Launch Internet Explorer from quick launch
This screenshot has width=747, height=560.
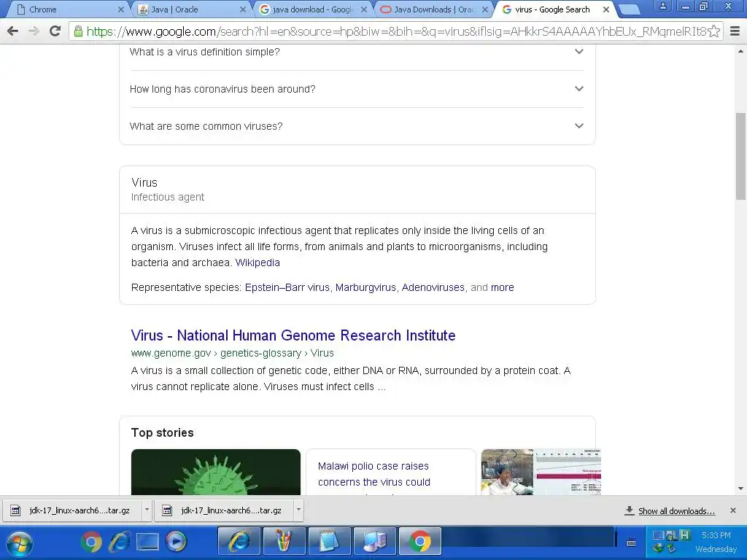(119, 542)
